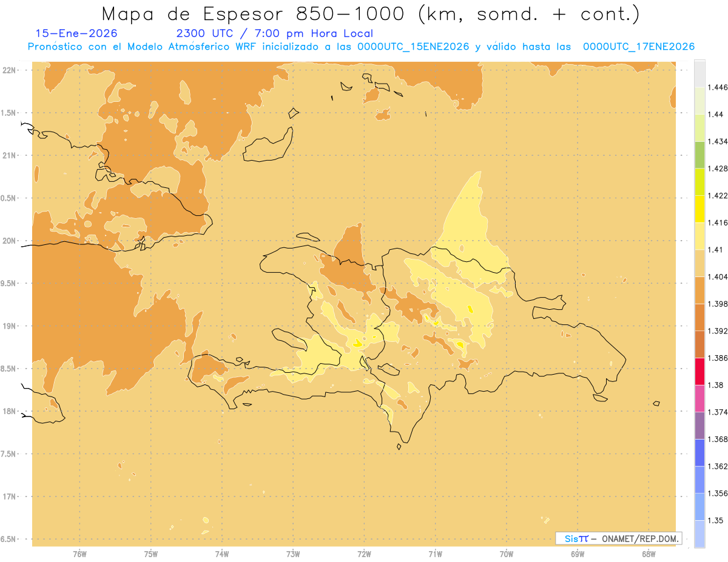Click the 18N latitude label
Viewport: 728px width, 562px height.
[x=10, y=411]
